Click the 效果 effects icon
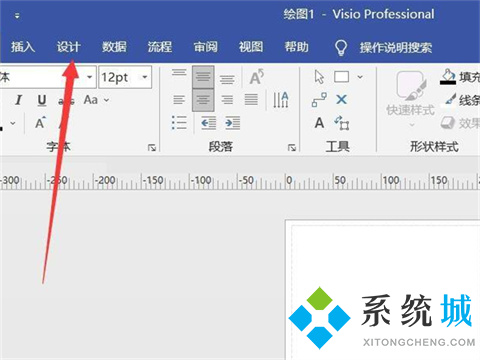 click(x=447, y=123)
